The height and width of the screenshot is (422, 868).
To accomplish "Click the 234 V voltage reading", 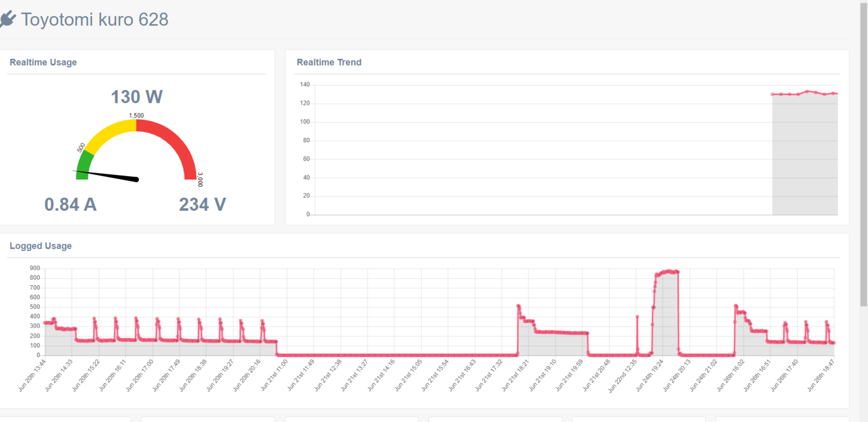I will coord(202,204).
